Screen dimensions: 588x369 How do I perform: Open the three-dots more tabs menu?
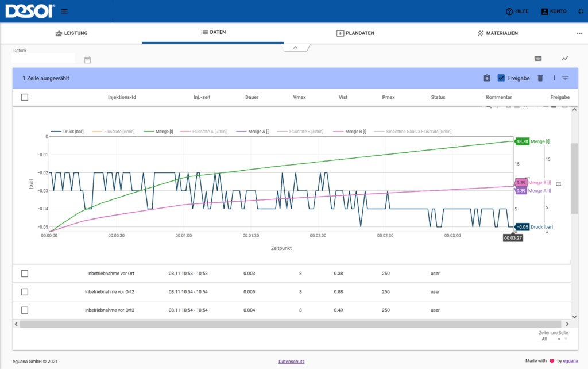point(579,33)
